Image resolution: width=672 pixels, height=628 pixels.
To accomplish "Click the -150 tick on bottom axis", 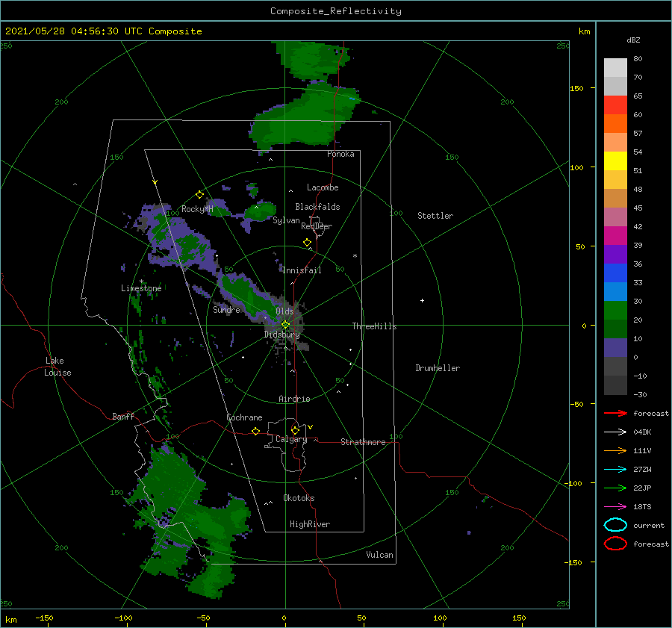I will pos(44,618).
